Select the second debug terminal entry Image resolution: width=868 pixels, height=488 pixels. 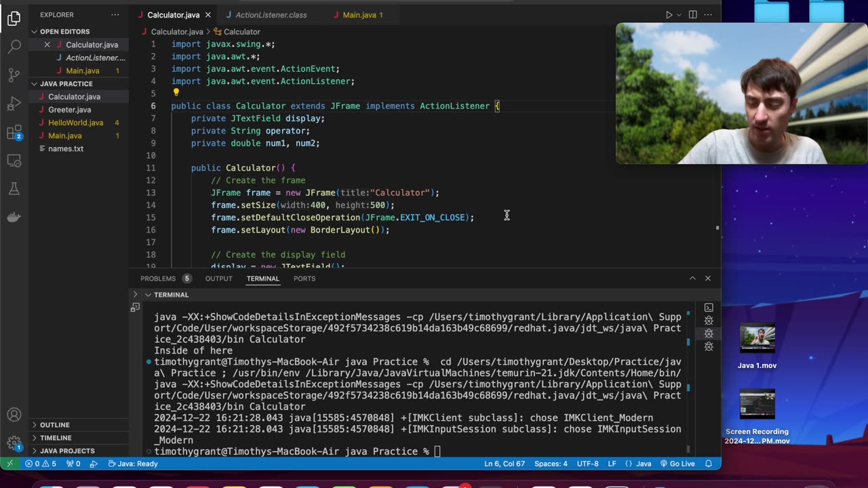(x=709, y=321)
